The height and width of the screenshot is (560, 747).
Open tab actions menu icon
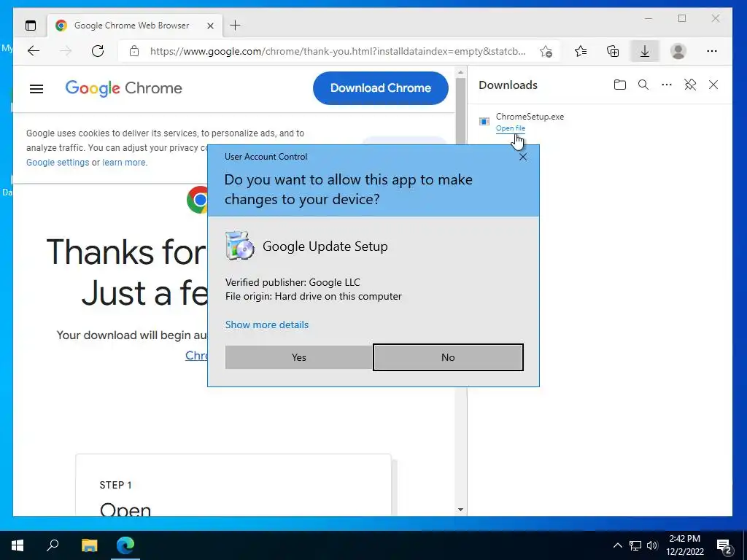[31, 26]
